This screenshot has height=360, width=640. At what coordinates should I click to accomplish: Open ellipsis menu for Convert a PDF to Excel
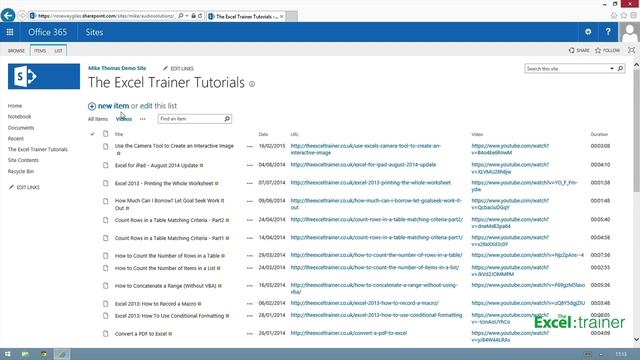coord(249,333)
